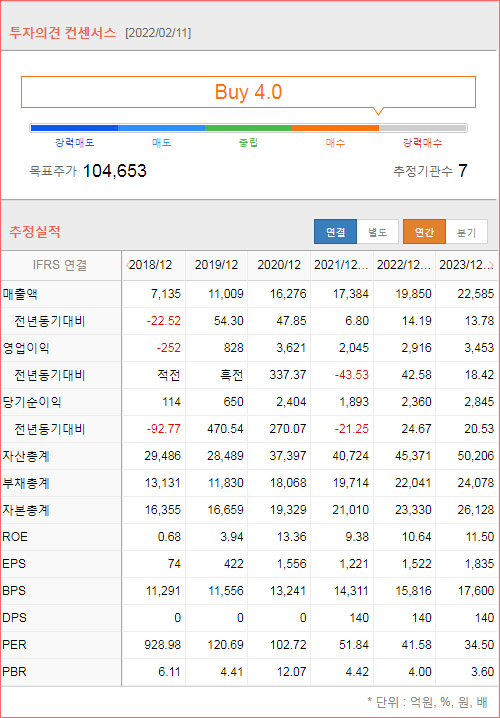Screen dimensions: 500x718
Task: Select the 연결 consolidated view button
Action: (x=335, y=232)
